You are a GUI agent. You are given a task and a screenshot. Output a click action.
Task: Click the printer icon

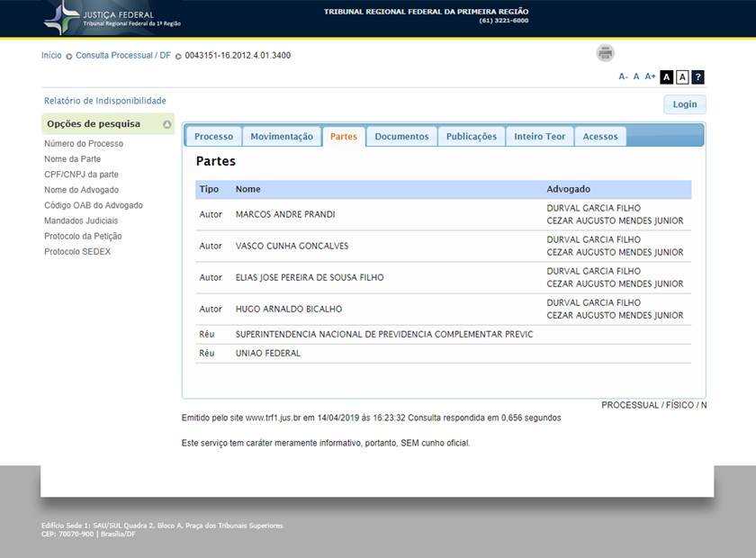[605, 52]
